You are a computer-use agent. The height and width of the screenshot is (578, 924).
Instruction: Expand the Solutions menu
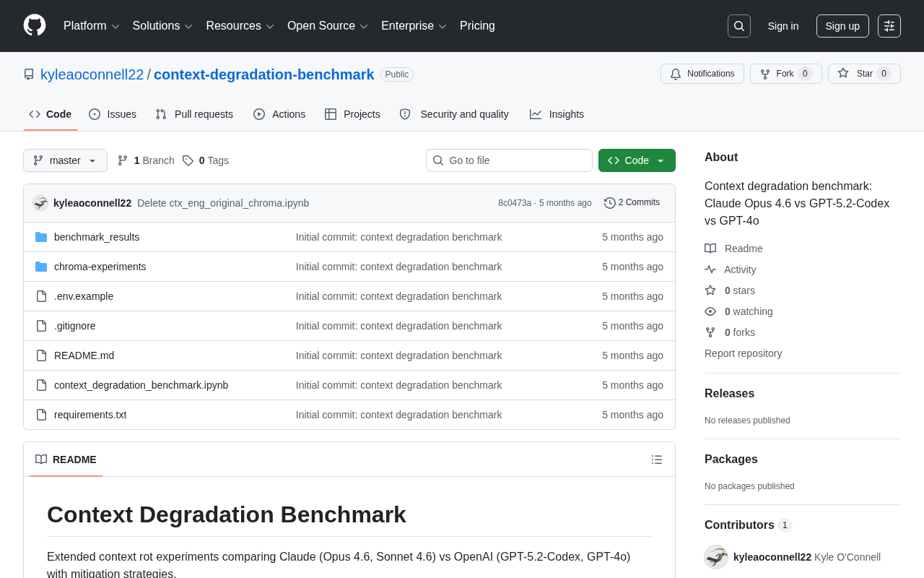point(162,26)
